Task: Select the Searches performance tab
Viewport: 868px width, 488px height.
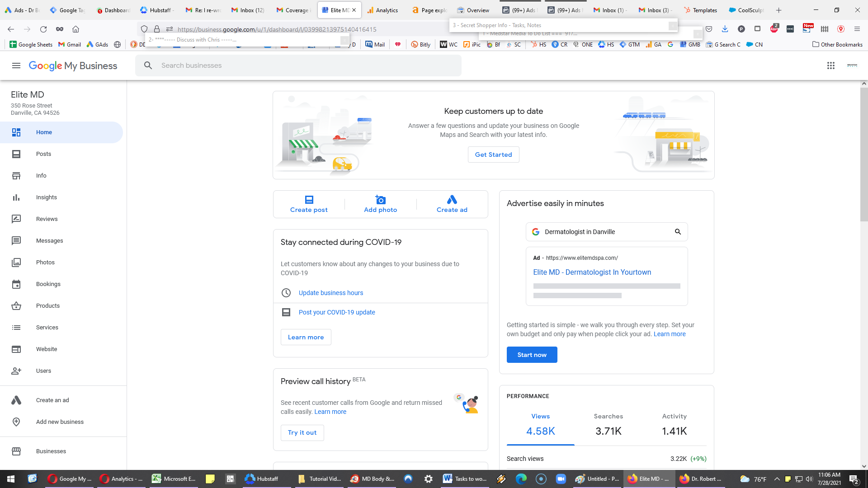Action: tap(609, 425)
